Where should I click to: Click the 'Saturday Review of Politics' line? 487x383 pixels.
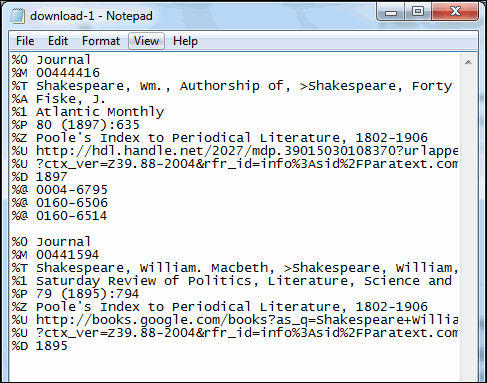point(232,281)
